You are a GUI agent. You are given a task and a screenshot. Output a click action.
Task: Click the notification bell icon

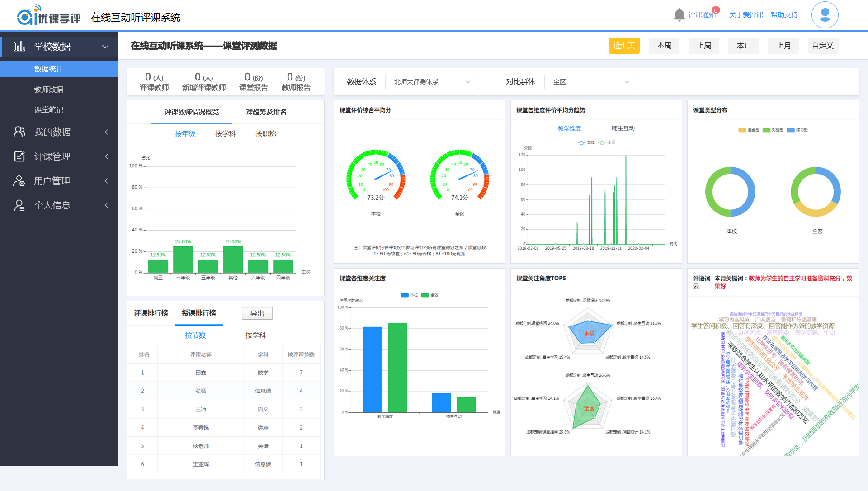[679, 15]
